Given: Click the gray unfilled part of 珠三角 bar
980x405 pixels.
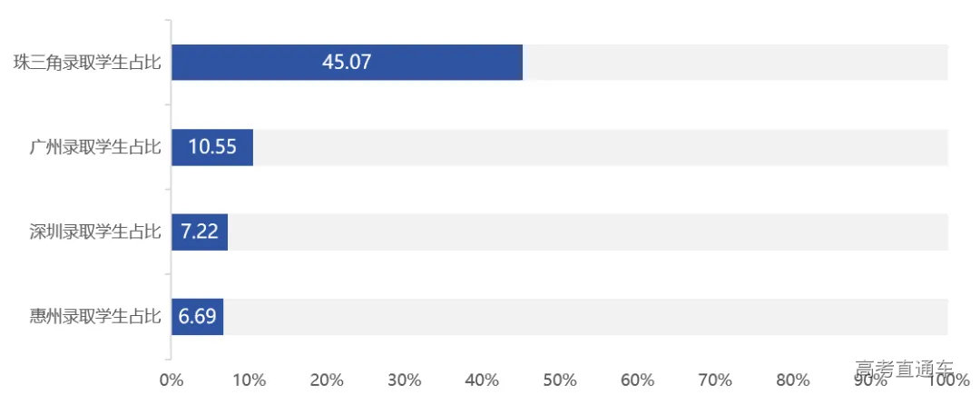Looking at the screenshot, I should [x=735, y=63].
